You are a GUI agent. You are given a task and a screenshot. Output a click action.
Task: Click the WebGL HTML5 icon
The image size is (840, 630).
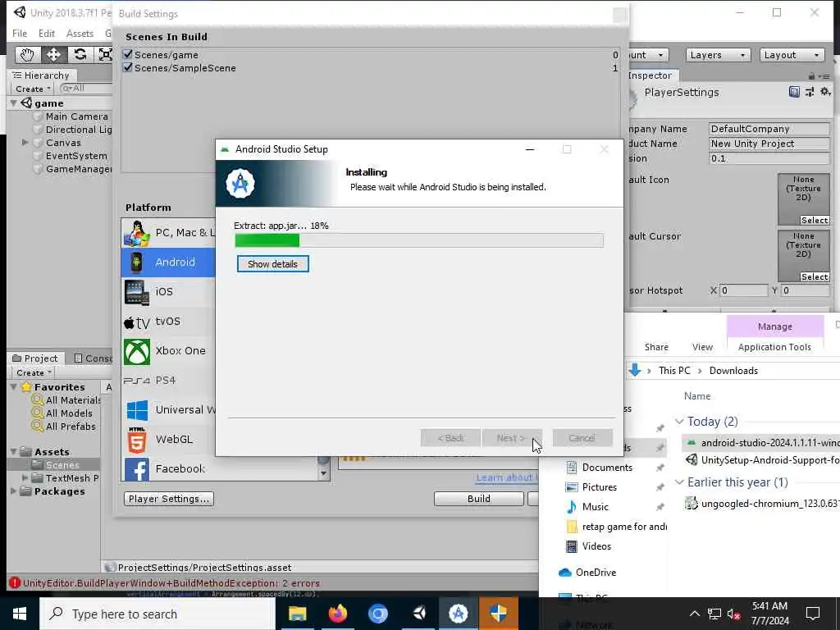coord(137,440)
